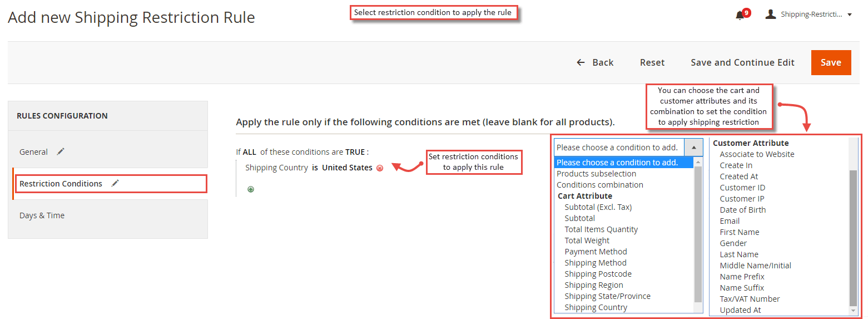868x319 pixels.
Task: Click the Shipping-Restricti... account name
Action: [x=811, y=14]
